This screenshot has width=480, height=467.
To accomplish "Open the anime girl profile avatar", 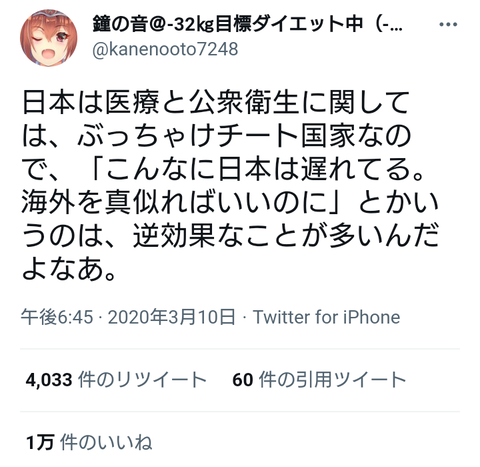I will (x=48, y=38).
